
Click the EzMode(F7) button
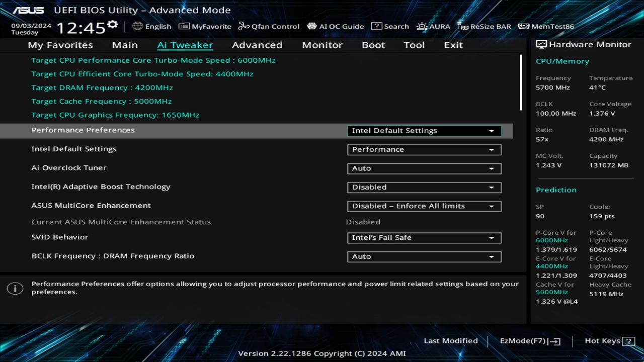tap(529, 341)
